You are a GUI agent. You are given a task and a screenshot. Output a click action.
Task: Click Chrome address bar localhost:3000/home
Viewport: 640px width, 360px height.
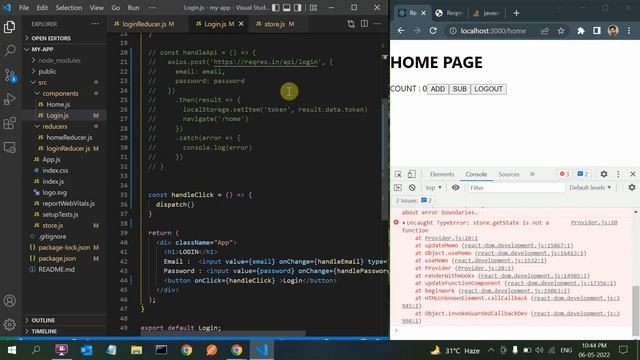pos(493,31)
